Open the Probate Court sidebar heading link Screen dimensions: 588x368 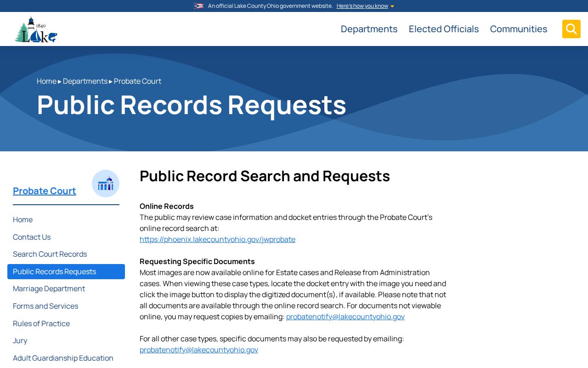[x=45, y=190]
